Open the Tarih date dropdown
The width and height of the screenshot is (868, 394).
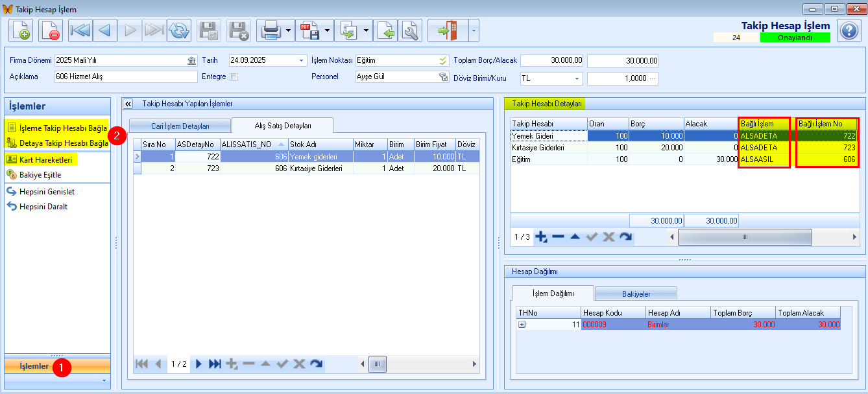[x=302, y=61]
